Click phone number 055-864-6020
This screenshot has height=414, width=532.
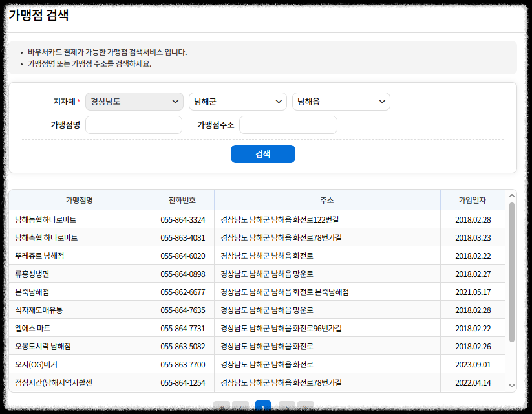coord(183,256)
